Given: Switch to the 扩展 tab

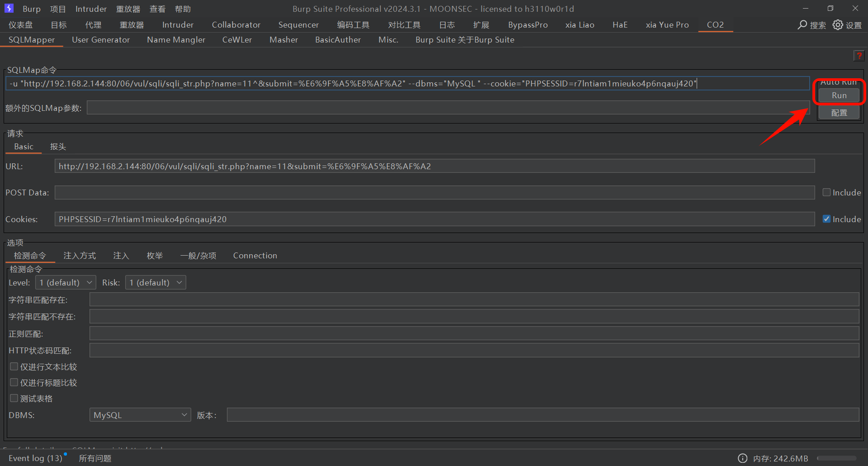Looking at the screenshot, I should tap(481, 25).
